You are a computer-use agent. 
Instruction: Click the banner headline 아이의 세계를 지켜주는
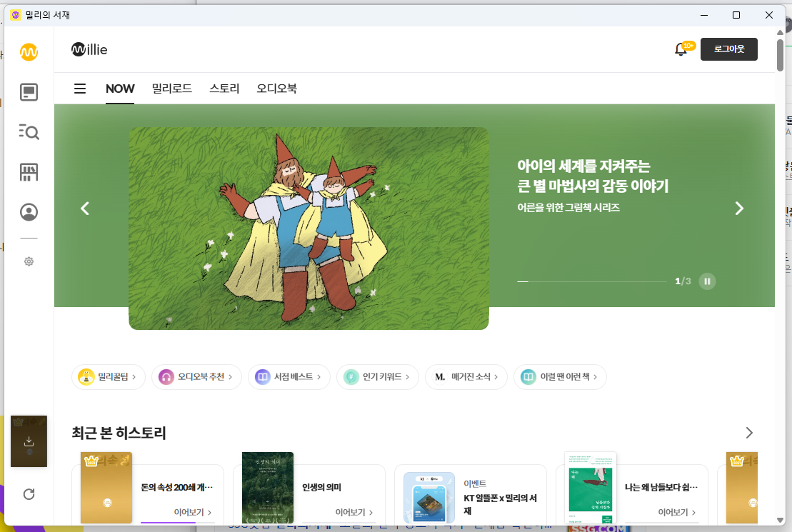point(584,166)
